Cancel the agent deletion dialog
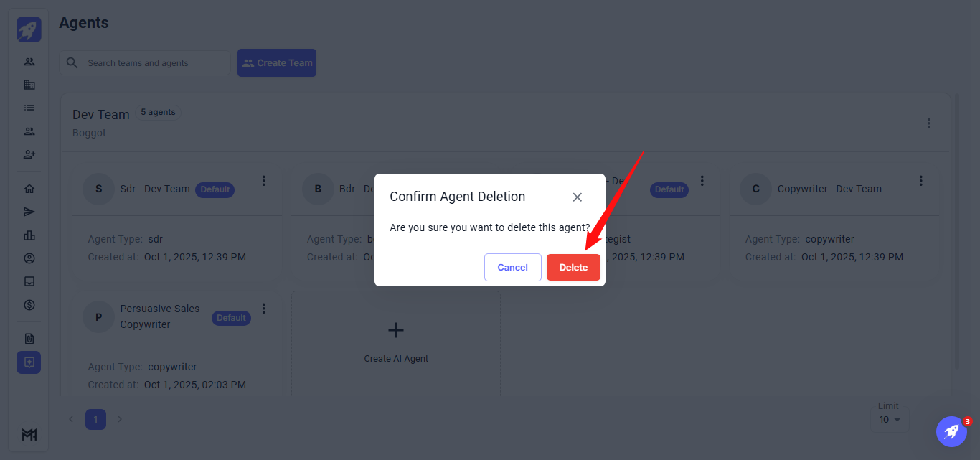Image resolution: width=980 pixels, height=460 pixels. click(x=512, y=267)
